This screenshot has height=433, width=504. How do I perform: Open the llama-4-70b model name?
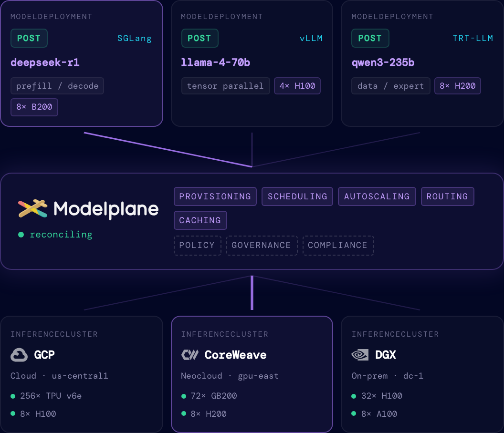click(215, 62)
